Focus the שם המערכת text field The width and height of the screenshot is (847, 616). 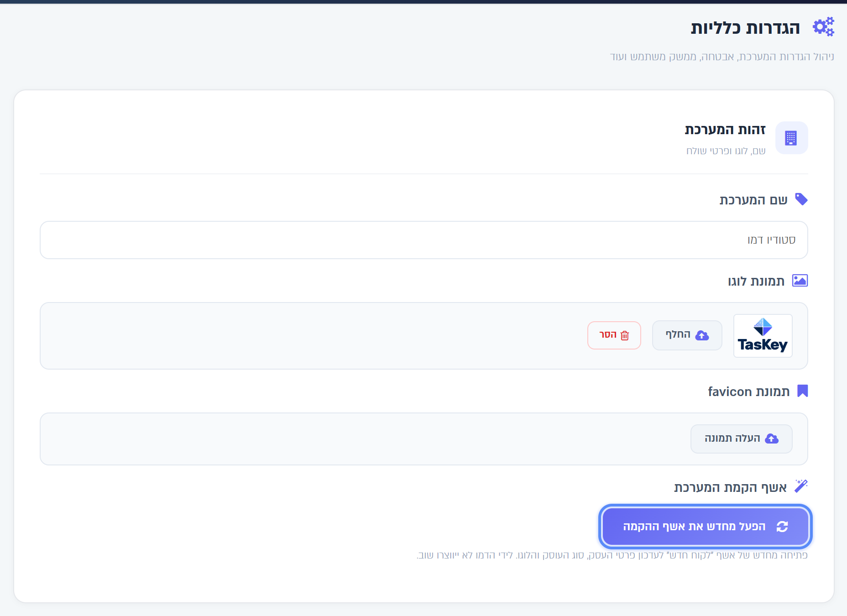pos(423,240)
